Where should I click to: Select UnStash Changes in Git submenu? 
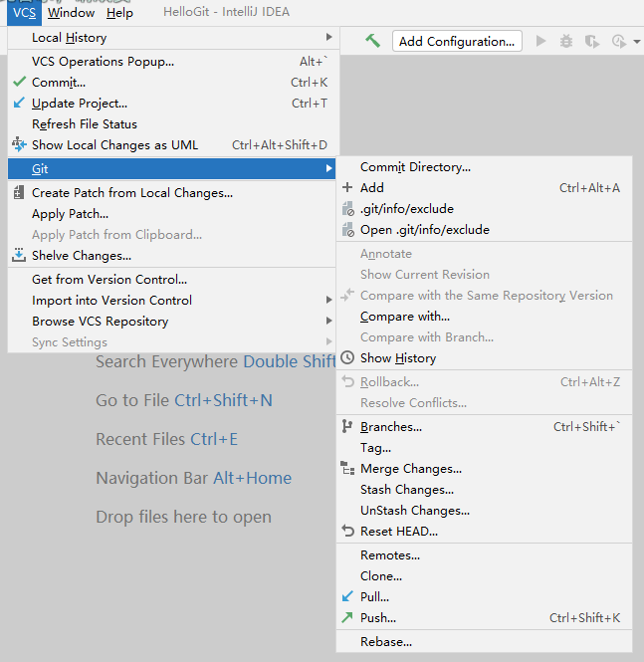click(485, 511)
